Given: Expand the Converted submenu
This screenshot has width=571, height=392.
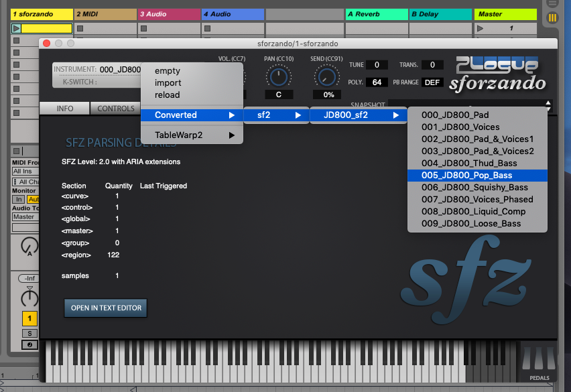Looking at the screenshot, I should [192, 115].
